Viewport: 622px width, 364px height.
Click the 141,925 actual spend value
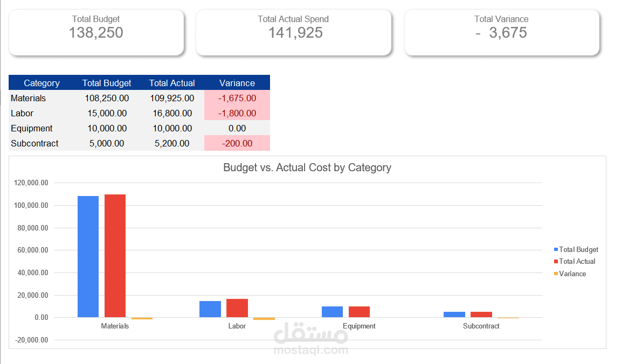click(x=295, y=33)
